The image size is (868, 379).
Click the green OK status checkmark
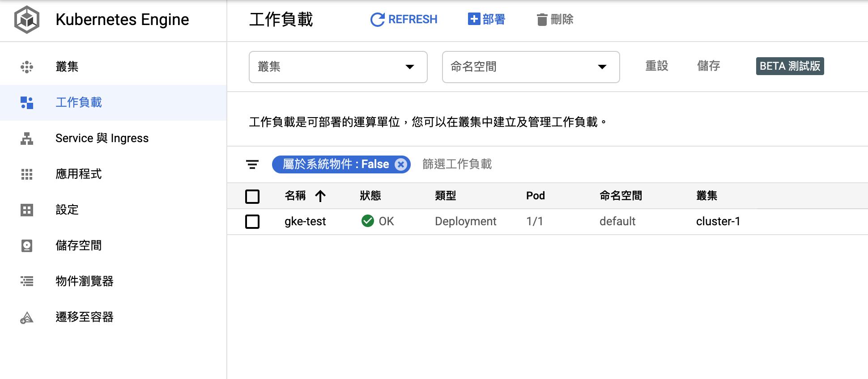368,221
